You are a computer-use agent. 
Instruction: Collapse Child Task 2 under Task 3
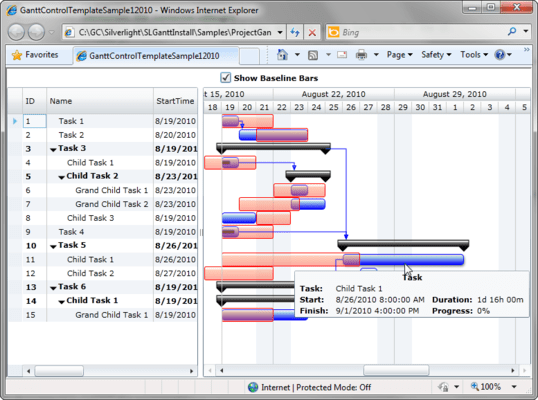(61, 177)
